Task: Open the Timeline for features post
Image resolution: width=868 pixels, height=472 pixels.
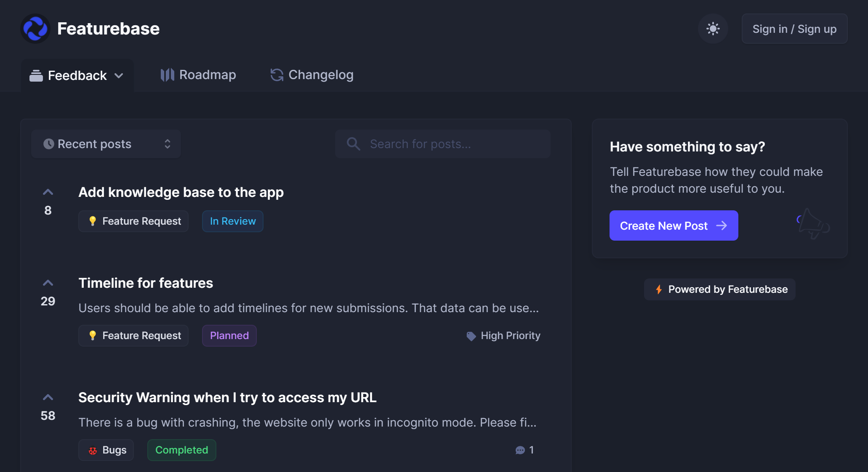Action: [146, 283]
